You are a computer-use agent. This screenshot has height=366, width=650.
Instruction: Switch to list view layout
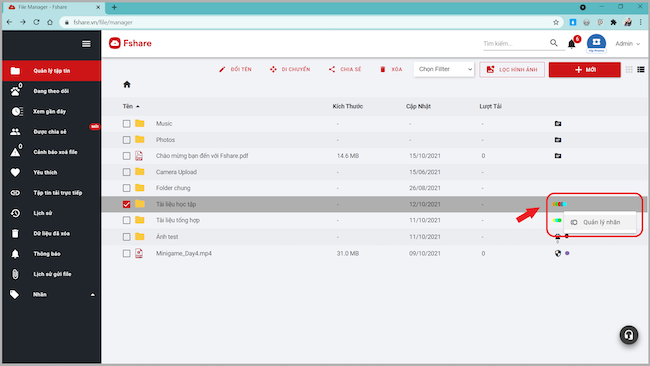[641, 70]
